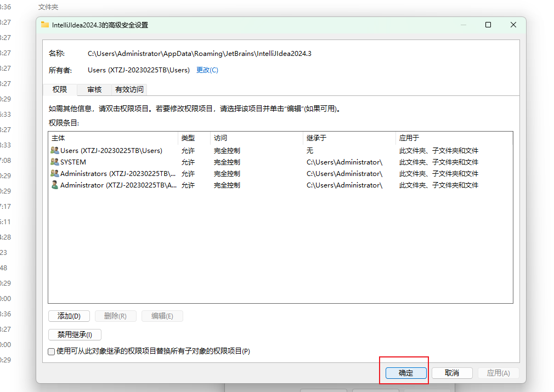The height and width of the screenshot is (392, 554).
Task: Click the single-user Administrator icon in the list
Action: click(55, 185)
